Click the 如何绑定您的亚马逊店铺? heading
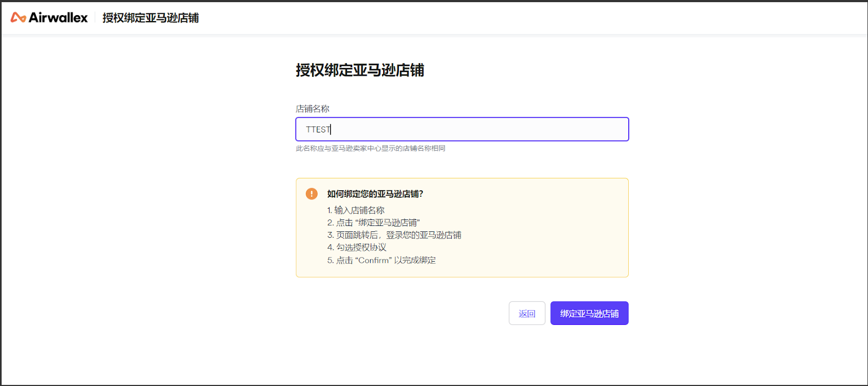The image size is (868, 386). click(375, 194)
